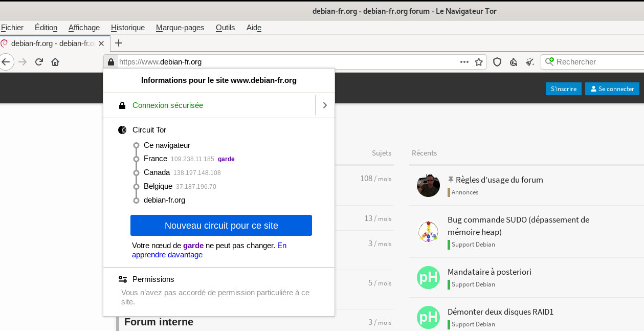Image resolution: width=644 pixels, height=331 pixels.
Task: Click in the Rechercher search field
Action: pyautogui.click(x=596, y=62)
